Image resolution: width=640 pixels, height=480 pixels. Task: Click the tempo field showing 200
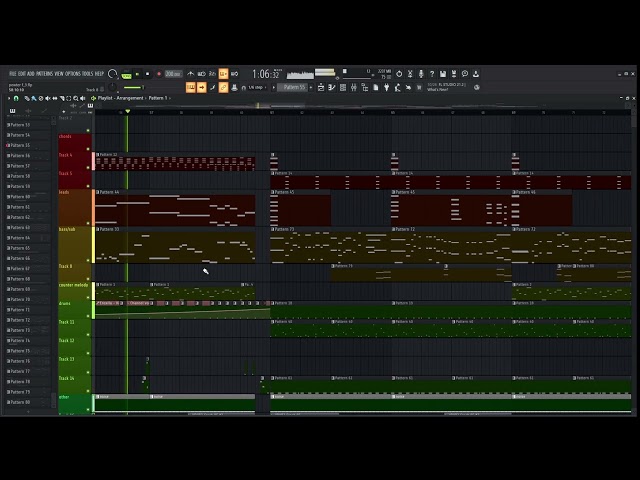(x=173, y=74)
